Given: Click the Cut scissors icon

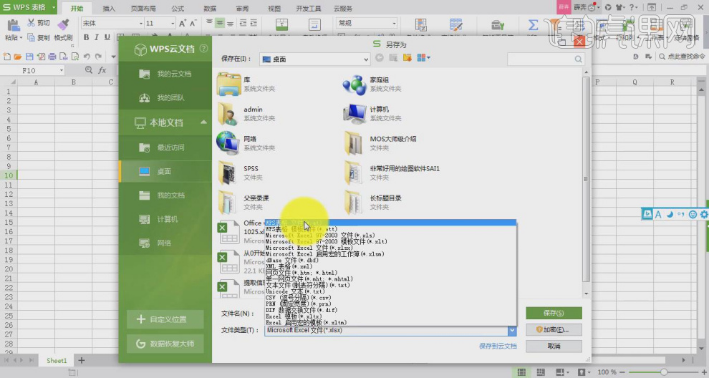Looking at the screenshot, I should 31,23.
